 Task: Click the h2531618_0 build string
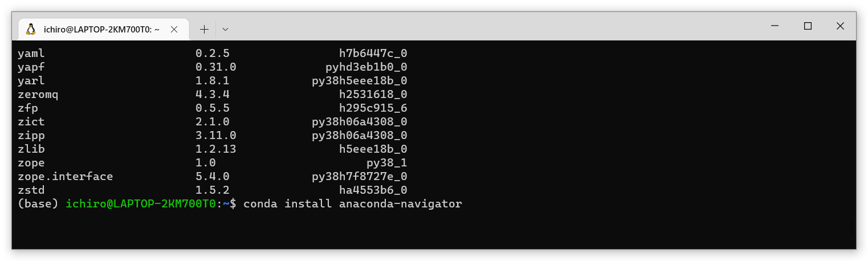(x=373, y=95)
